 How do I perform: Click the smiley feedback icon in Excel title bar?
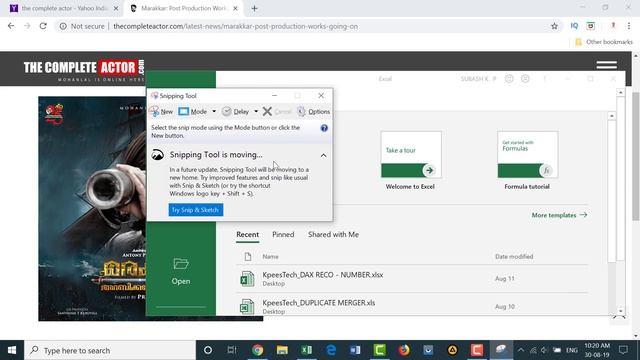coord(509,79)
